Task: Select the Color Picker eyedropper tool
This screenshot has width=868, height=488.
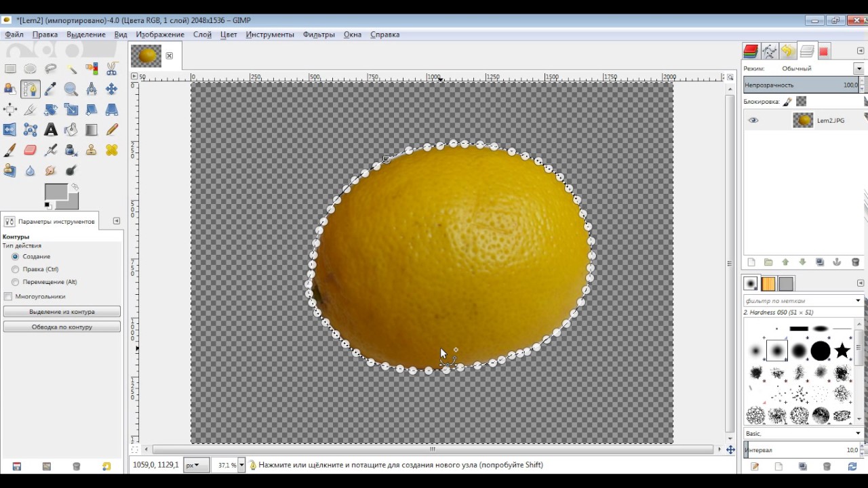Action: click(x=51, y=89)
